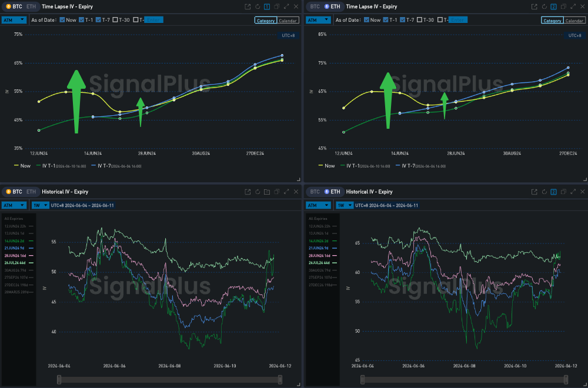Click export icon in BTC Time Lapse panel
588x388 pixels.
pos(248,6)
